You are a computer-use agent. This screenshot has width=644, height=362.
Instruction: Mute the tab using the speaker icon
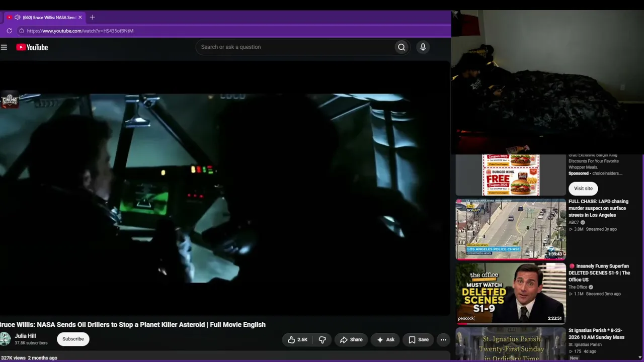tap(18, 17)
